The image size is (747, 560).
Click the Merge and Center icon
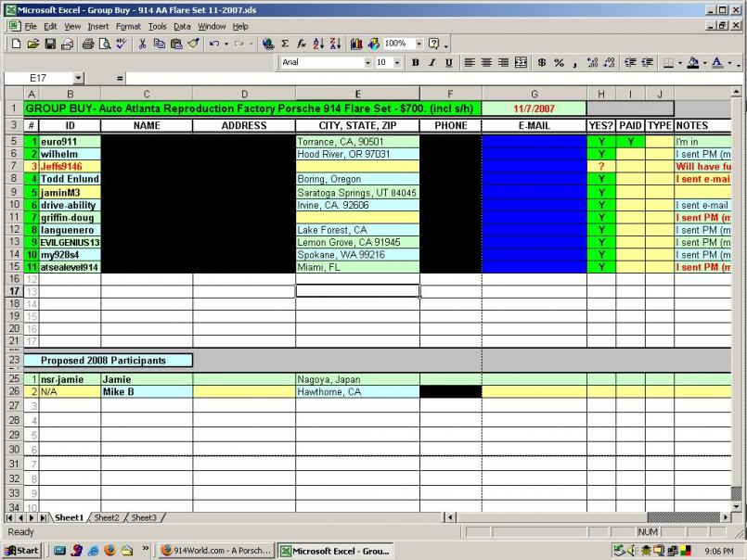click(x=522, y=62)
